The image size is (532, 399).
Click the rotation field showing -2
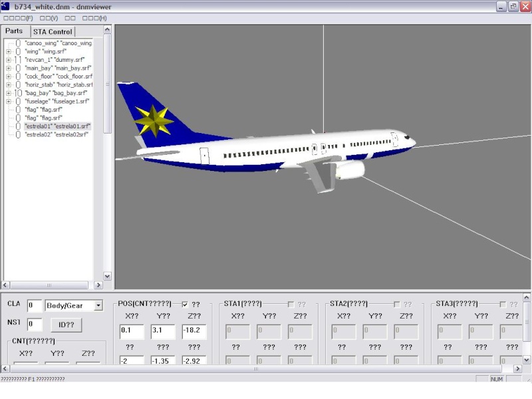(132, 360)
